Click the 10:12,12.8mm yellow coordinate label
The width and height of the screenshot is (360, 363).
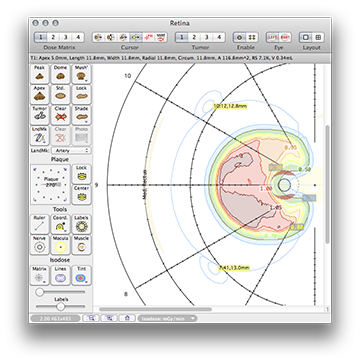(231, 106)
